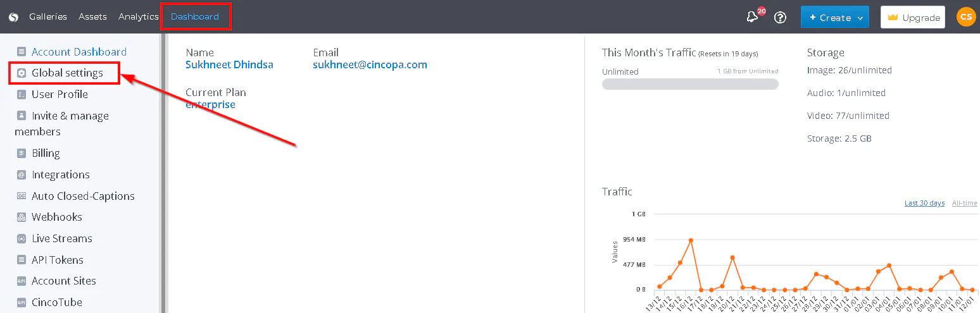Click the "Image: 26/unlimited" storage text
The height and width of the screenshot is (313, 980).
click(850, 70)
